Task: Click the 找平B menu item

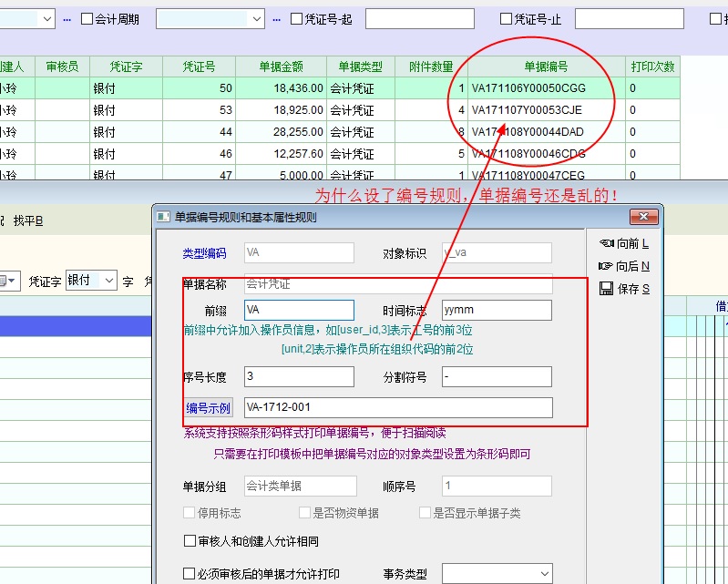Action: pos(27,220)
